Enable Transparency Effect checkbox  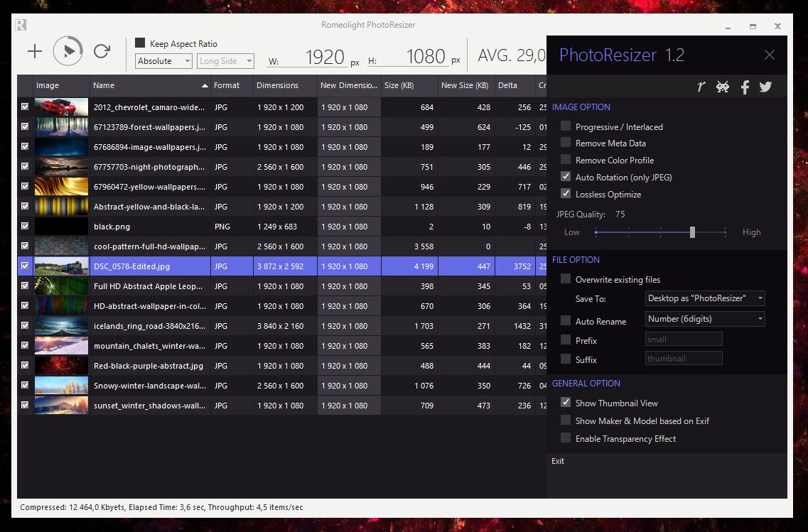click(x=566, y=438)
